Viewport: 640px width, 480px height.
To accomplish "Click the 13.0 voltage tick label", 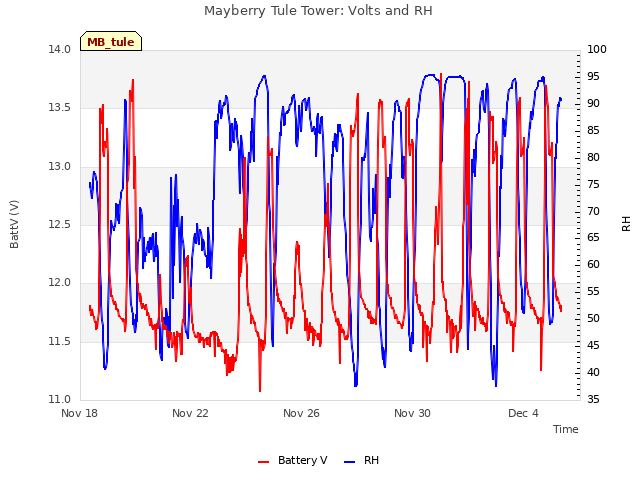I will [x=60, y=167].
